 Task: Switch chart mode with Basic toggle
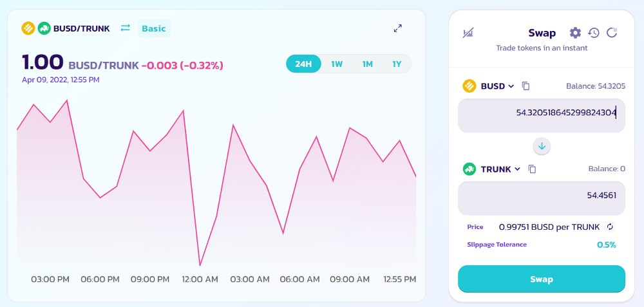[154, 29]
